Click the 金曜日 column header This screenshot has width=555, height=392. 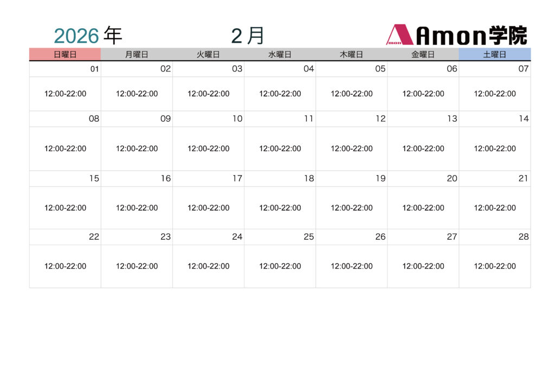point(423,54)
